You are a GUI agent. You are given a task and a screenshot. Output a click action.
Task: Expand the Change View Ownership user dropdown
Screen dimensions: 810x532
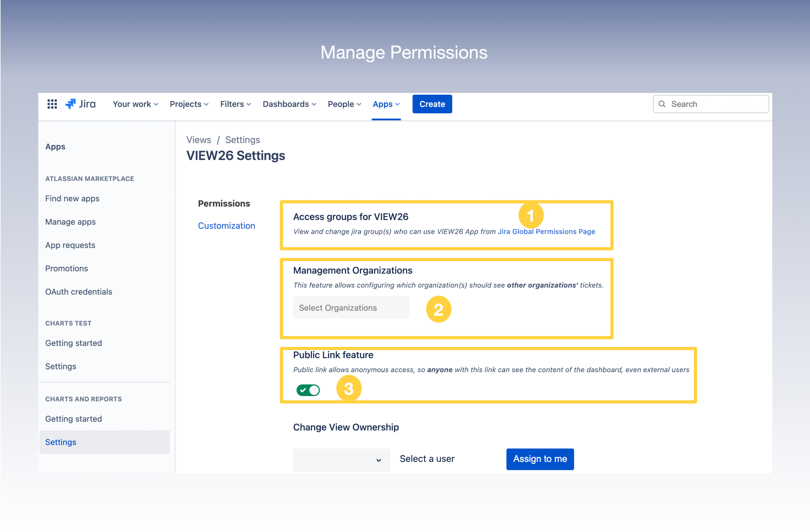click(341, 460)
